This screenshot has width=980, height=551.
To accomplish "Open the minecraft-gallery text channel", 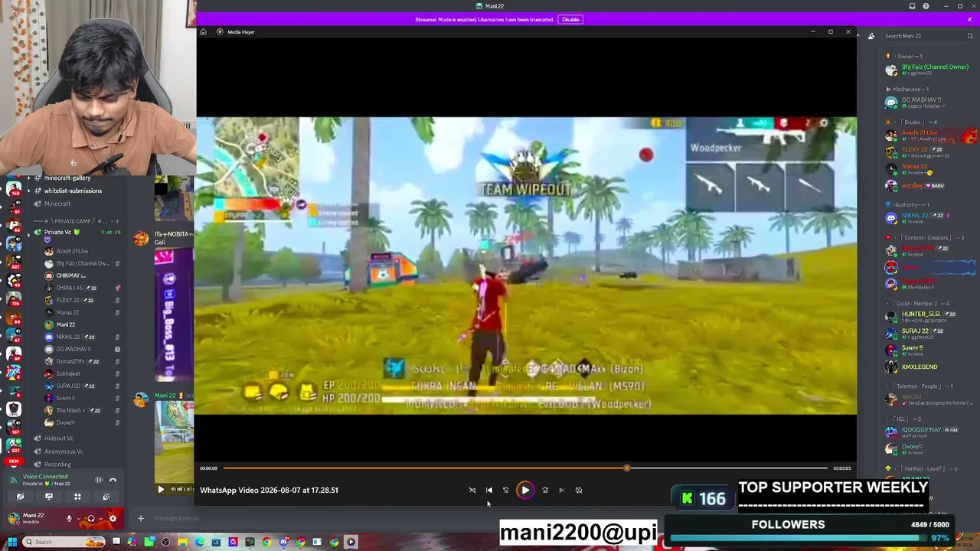I will [69, 178].
